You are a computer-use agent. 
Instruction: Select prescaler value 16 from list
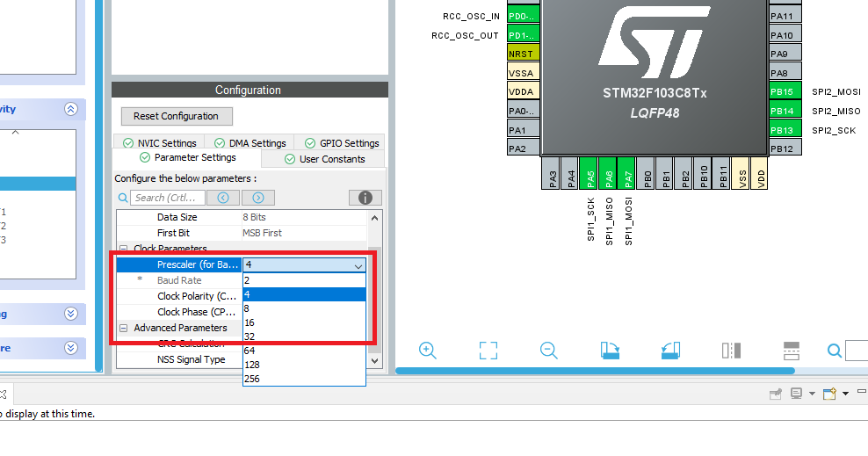(x=250, y=322)
